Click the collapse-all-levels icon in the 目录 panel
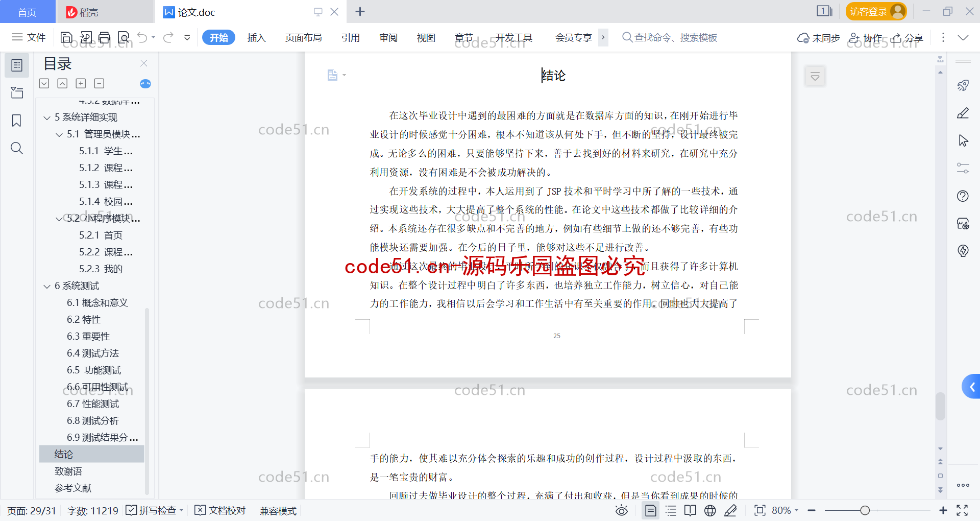980x521 pixels. point(62,83)
